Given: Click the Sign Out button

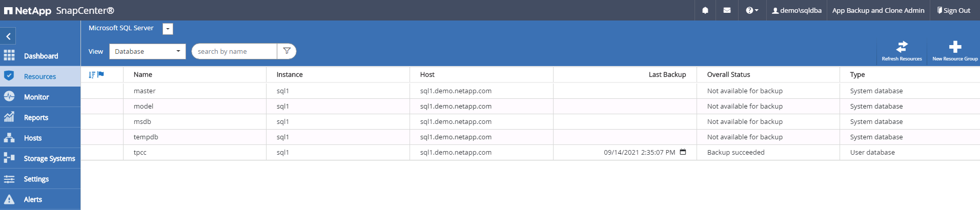Looking at the screenshot, I should [x=953, y=10].
